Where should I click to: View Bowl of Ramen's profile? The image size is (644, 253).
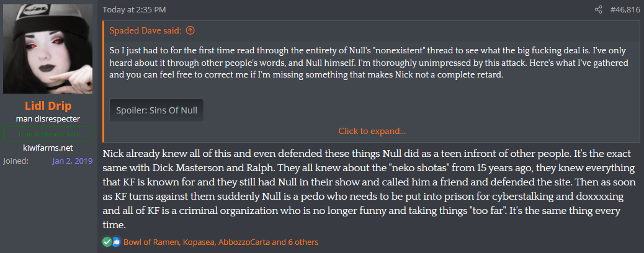pos(151,242)
